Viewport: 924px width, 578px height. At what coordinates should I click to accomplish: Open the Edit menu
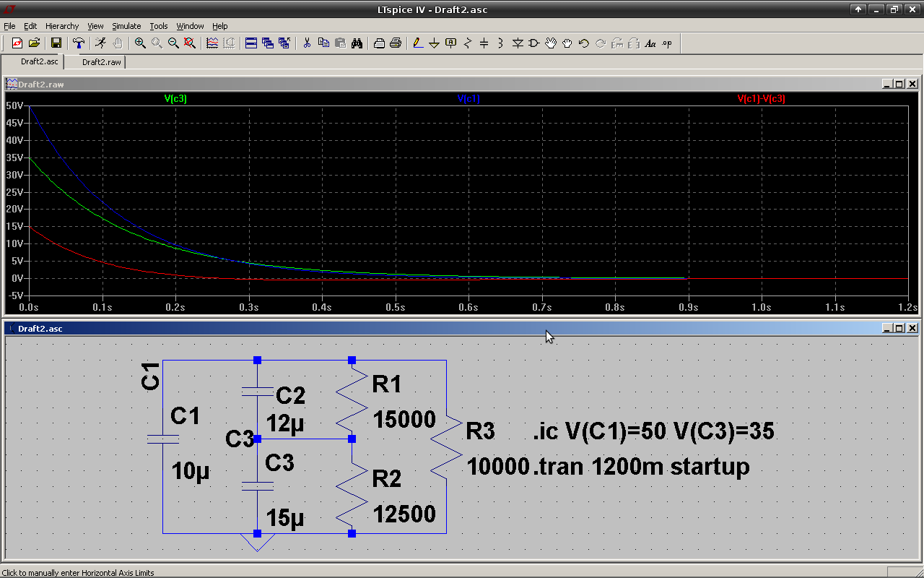[30, 26]
